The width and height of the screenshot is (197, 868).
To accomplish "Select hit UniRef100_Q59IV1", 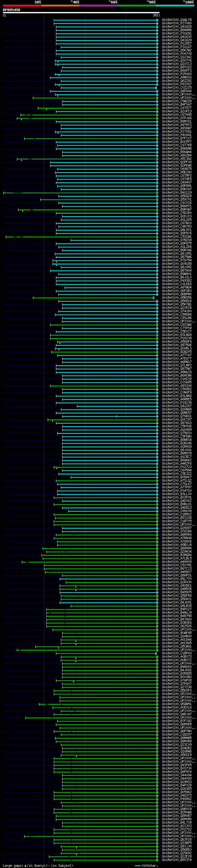I will [x=176, y=200].
